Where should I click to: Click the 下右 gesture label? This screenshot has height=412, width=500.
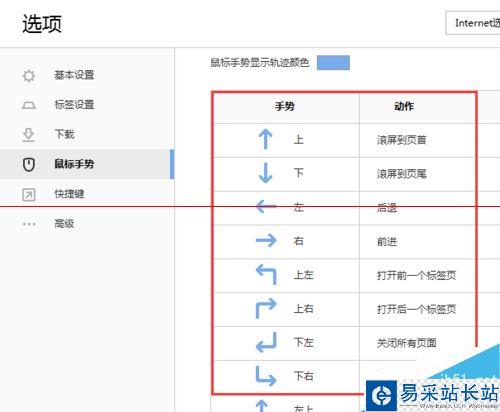pos(304,376)
